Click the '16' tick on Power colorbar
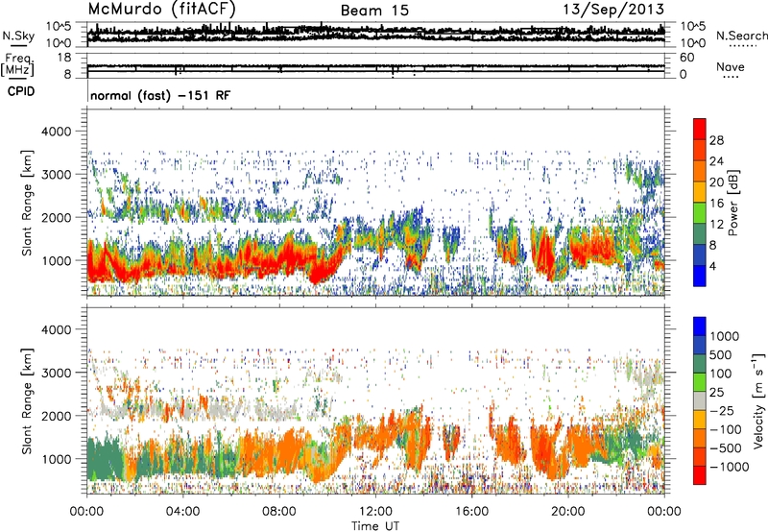 (x=716, y=204)
